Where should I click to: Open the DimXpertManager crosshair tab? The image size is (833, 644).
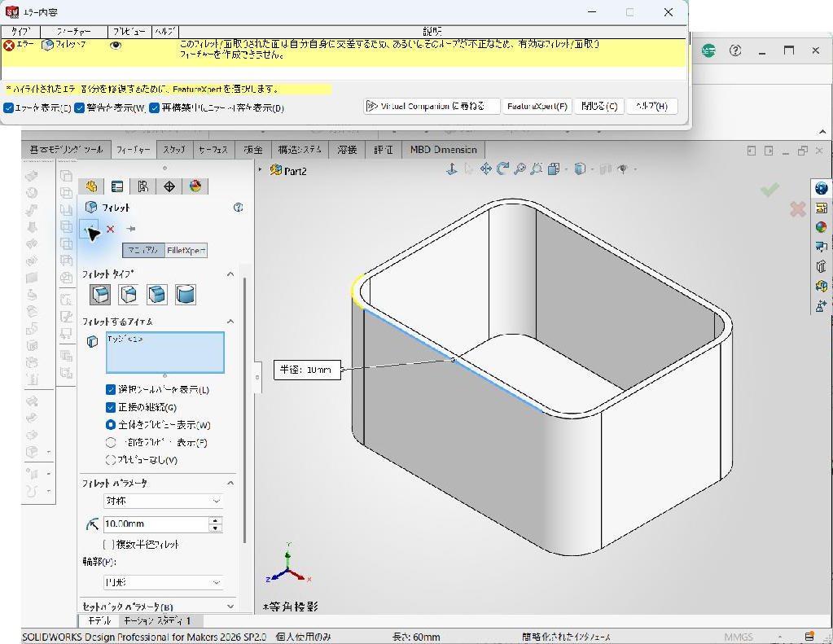169,186
